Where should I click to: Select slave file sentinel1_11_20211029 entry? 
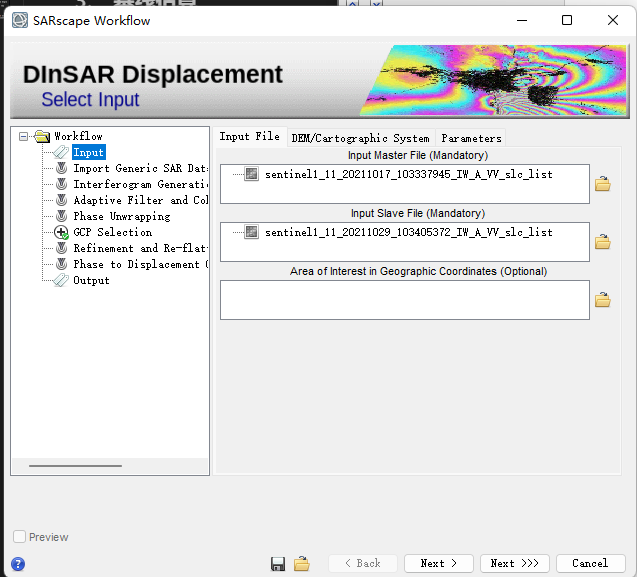point(408,232)
